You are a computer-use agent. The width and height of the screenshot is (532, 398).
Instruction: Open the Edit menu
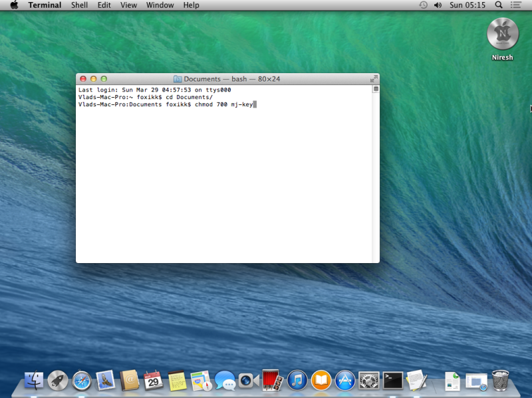pyautogui.click(x=104, y=5)
